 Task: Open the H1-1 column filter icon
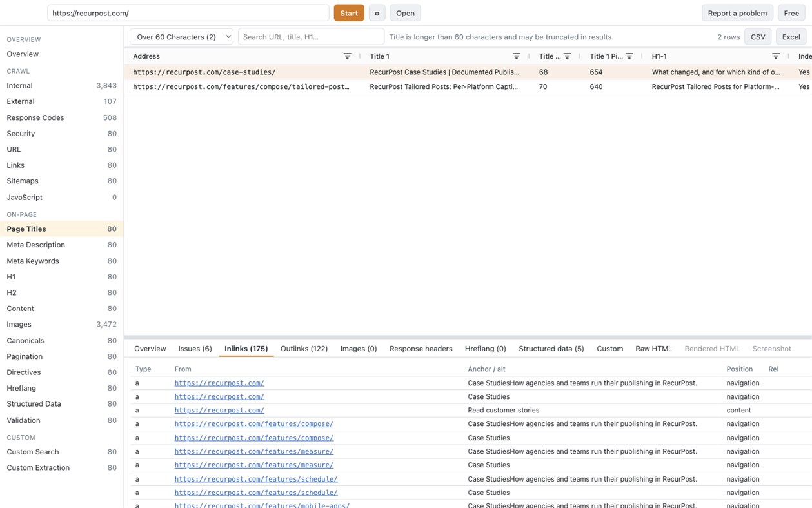click(x=776, y=56)
